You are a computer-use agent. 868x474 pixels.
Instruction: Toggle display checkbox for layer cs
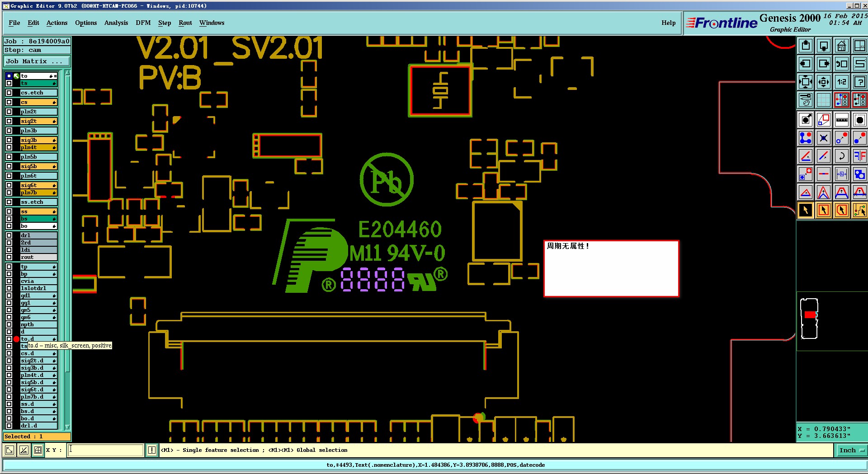coord(9,102)
